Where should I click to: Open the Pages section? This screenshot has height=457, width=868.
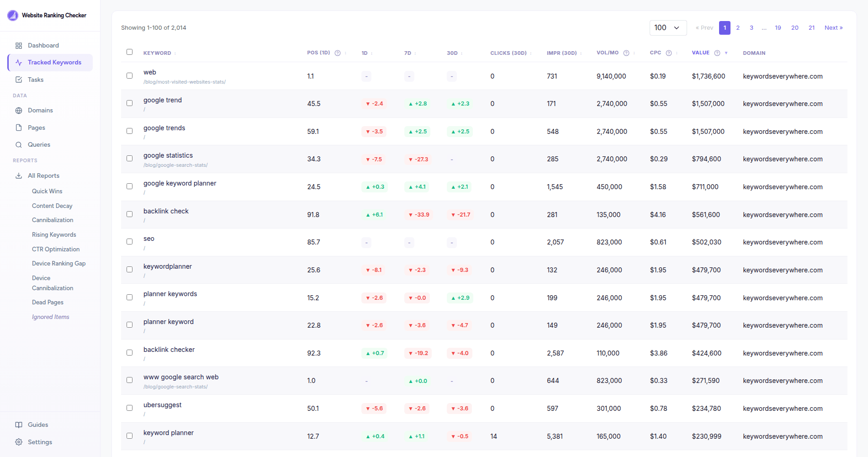tap(50, 128)
